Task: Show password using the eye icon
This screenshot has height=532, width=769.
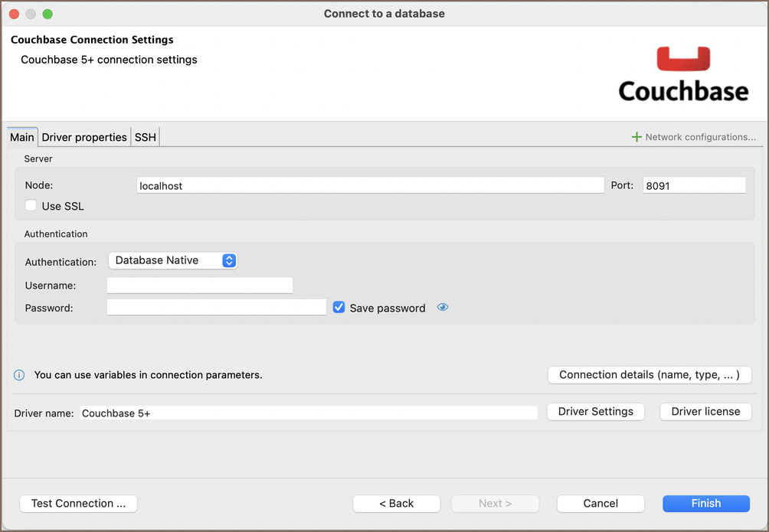Action: 443,308
